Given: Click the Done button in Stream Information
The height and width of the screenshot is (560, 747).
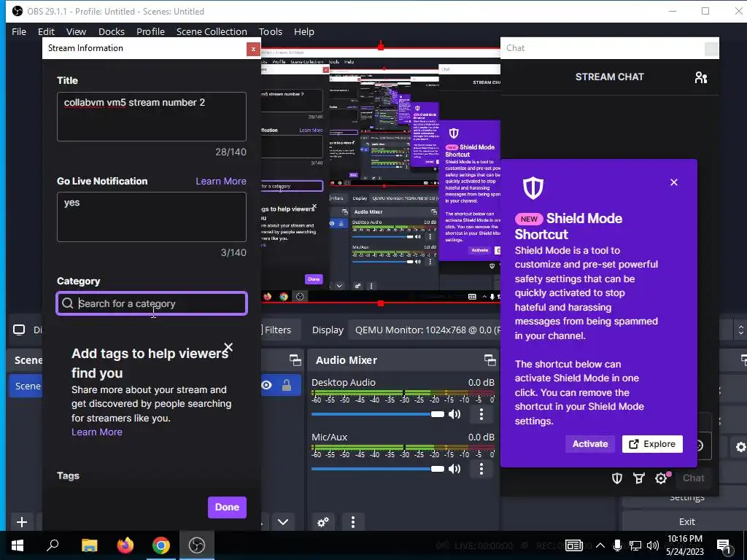Looking at the screenshot, I should (x=227, y=507).
